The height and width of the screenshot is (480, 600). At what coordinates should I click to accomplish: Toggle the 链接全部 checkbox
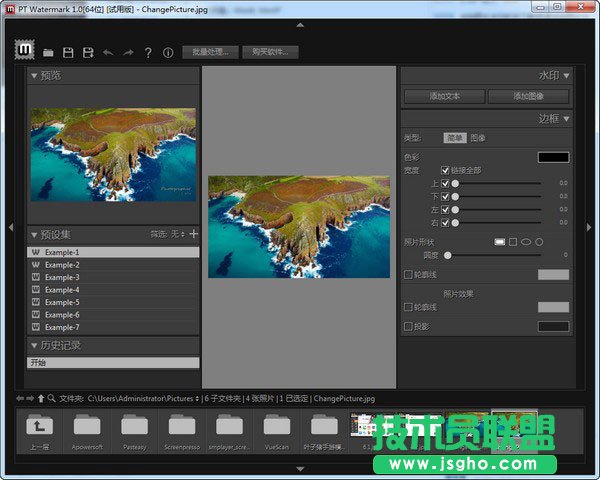[445, 170]
